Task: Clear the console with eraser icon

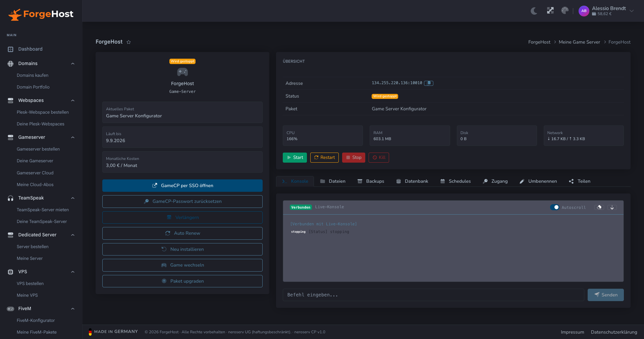Action: tap(599, 208)
